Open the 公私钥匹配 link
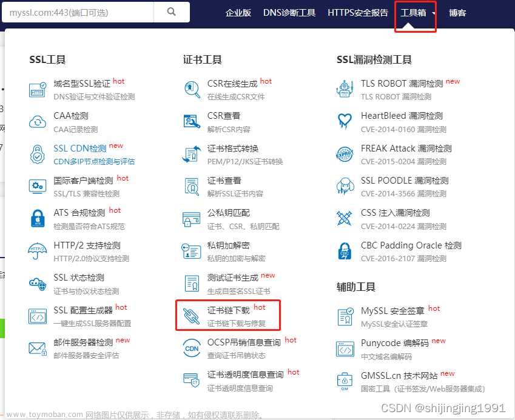The width and height of the screenshot is (515, 420). pos(229,213)
